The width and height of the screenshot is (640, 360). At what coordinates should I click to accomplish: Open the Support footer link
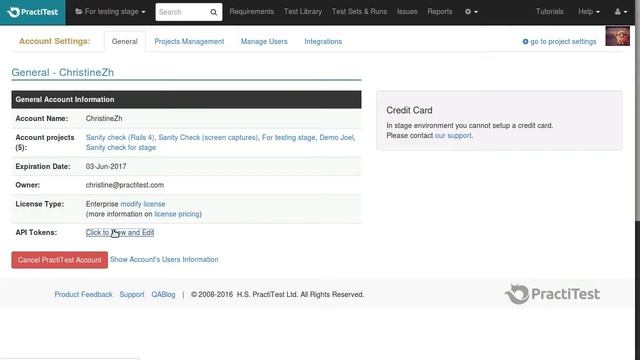(132, 294)
